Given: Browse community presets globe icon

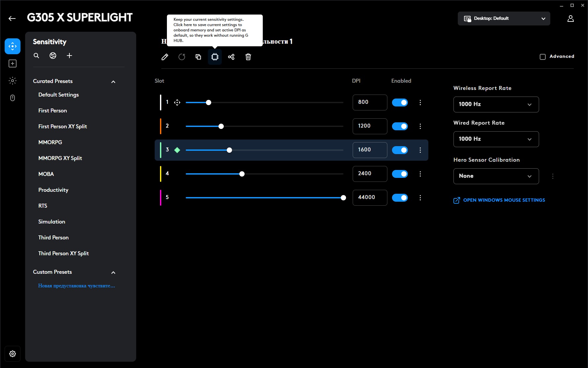Looking at the screenshot, I should [x=53, y=56].
